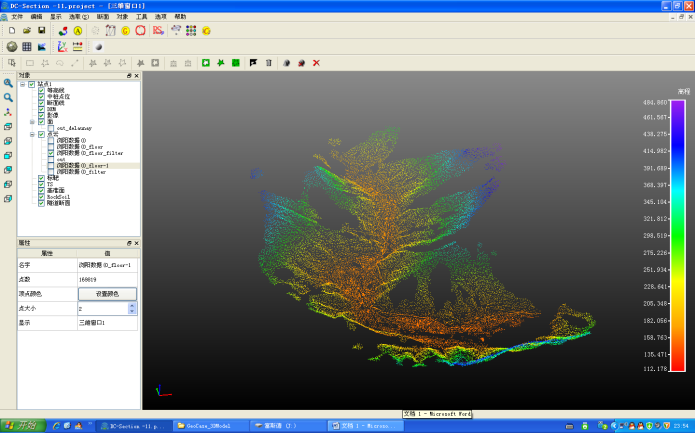Screen dimensions: 695x433
Task: Click the new file icon in toolbar
Action: 11,31
